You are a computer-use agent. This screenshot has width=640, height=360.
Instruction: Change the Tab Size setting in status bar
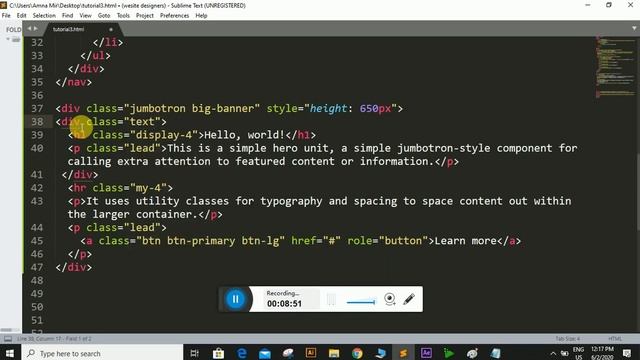pos(567,339)
